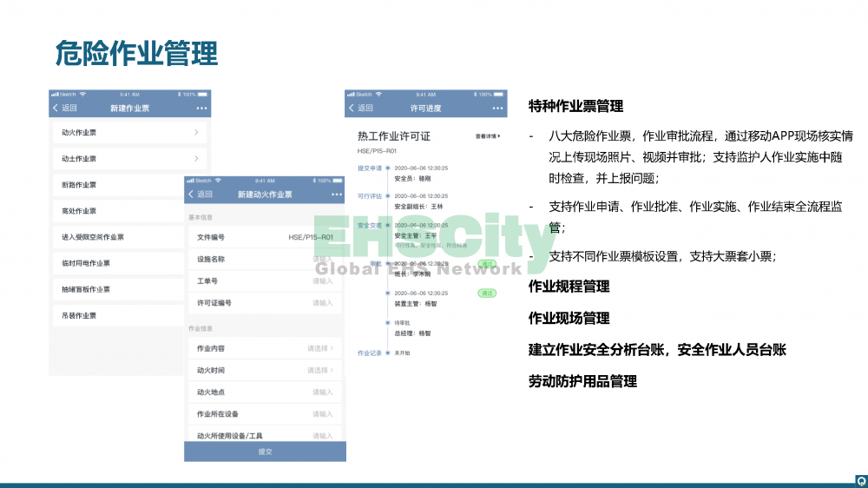
Task: Select 吊装作业票 from the list
Action: tap(80, 315)
